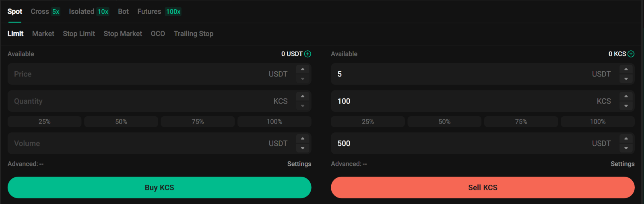Screen dimensions: 644x204
Task: Set buy amount to 75%
Action: (x=198, y=122)
